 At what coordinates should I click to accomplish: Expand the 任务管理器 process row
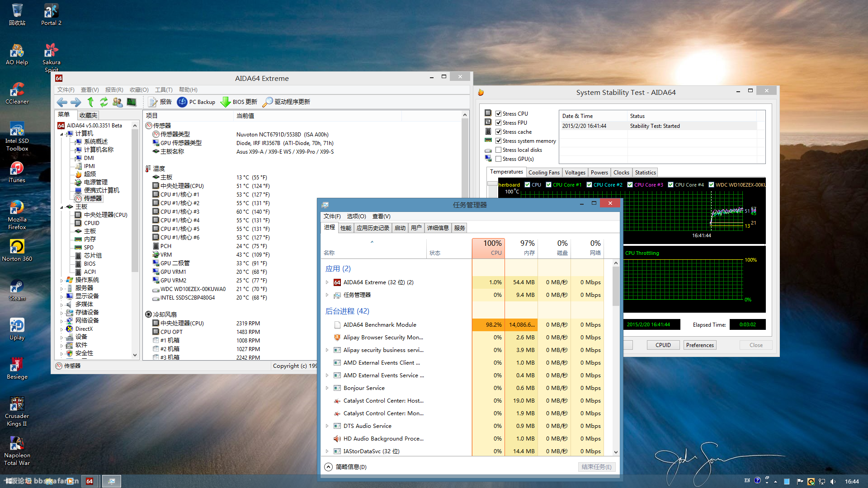point(327,295)
